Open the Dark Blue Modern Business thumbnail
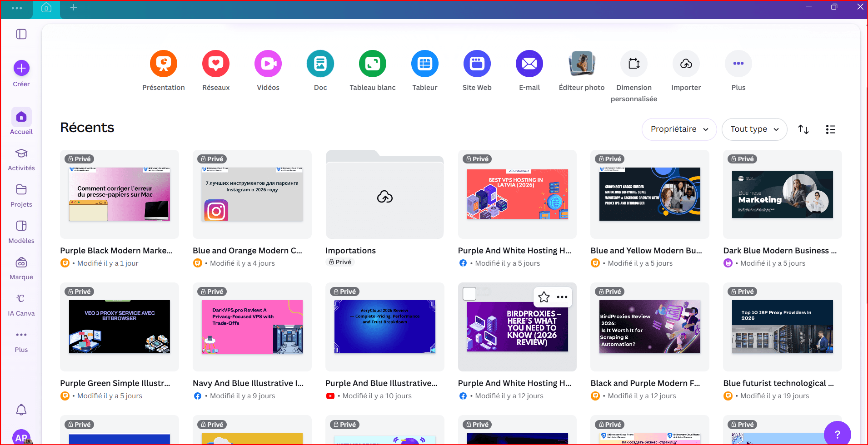The image size is (868, 445). point(782,194)
